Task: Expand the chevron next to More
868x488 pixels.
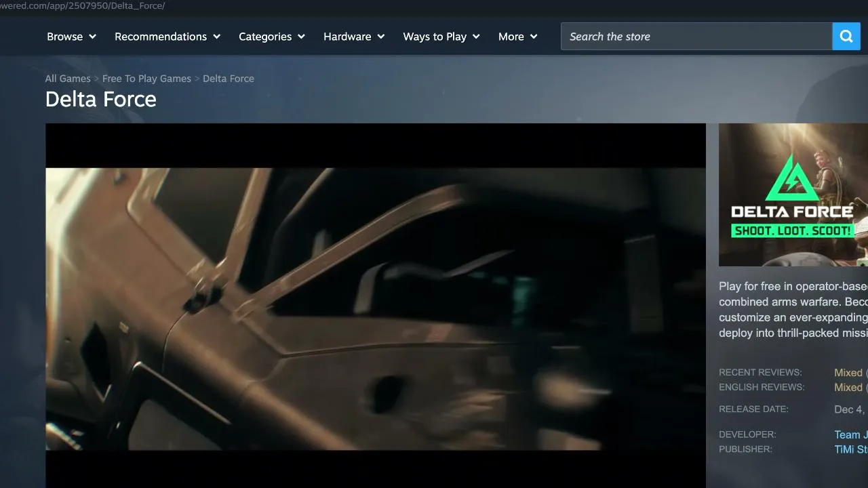Action: pos(534,37)
